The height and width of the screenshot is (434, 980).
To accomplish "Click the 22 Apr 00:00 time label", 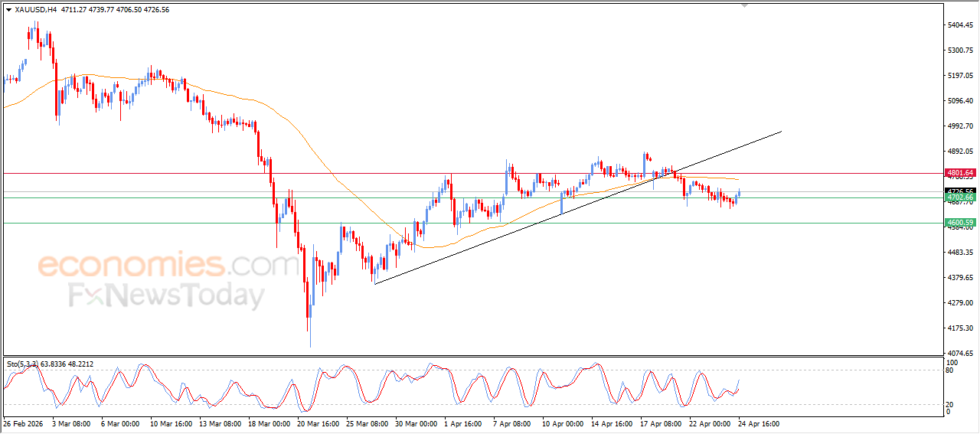I will [710, 423].
